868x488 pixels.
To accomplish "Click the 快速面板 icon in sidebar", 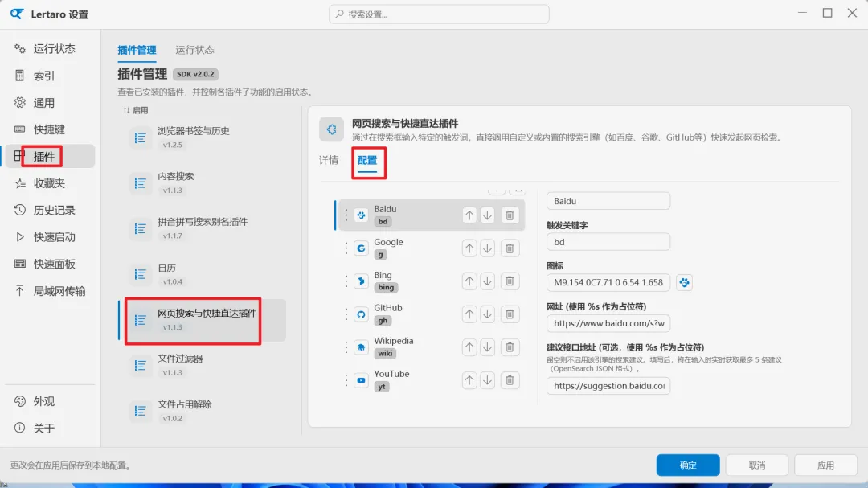I will (20, 264).
